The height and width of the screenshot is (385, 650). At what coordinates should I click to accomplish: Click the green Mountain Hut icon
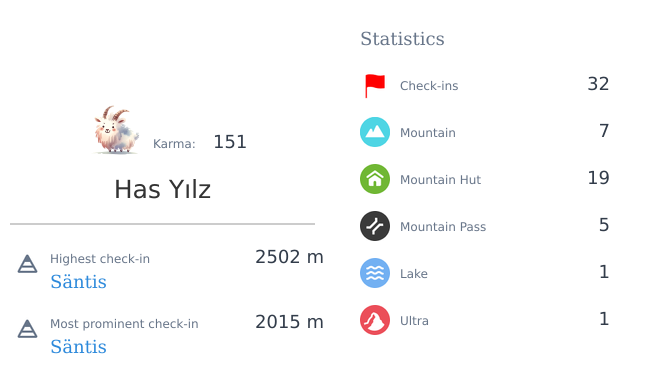tap(375, 179)
